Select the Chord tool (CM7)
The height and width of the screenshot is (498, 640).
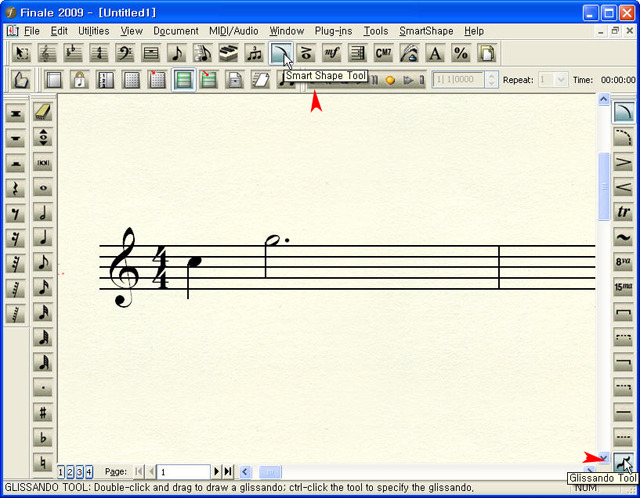[x=383, y=53]
